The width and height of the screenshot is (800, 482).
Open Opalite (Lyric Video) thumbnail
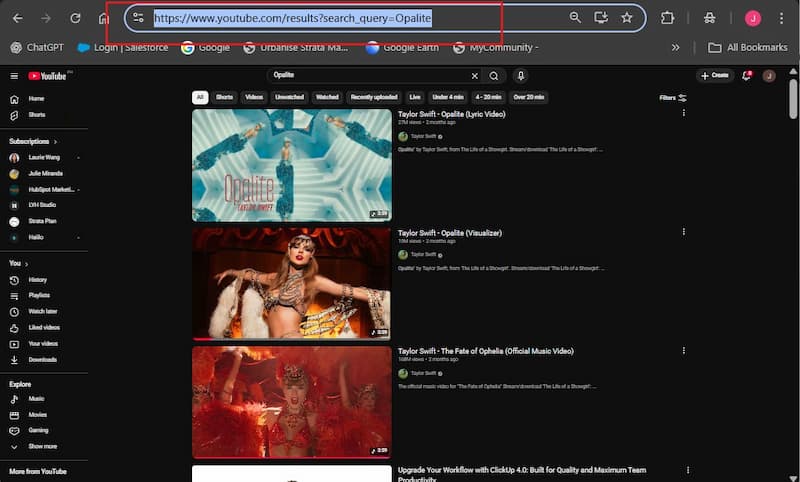tap(292, 165)
